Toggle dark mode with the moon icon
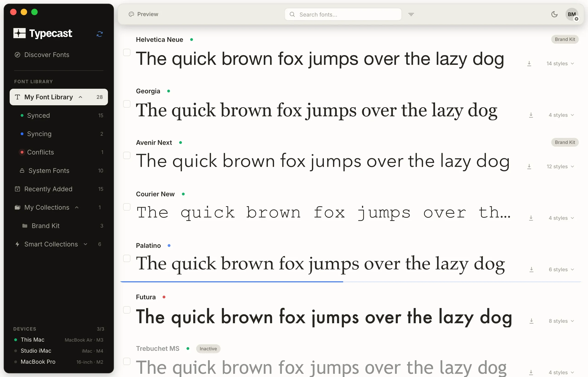Screen dimensions: 588x377 coord(554,14)
